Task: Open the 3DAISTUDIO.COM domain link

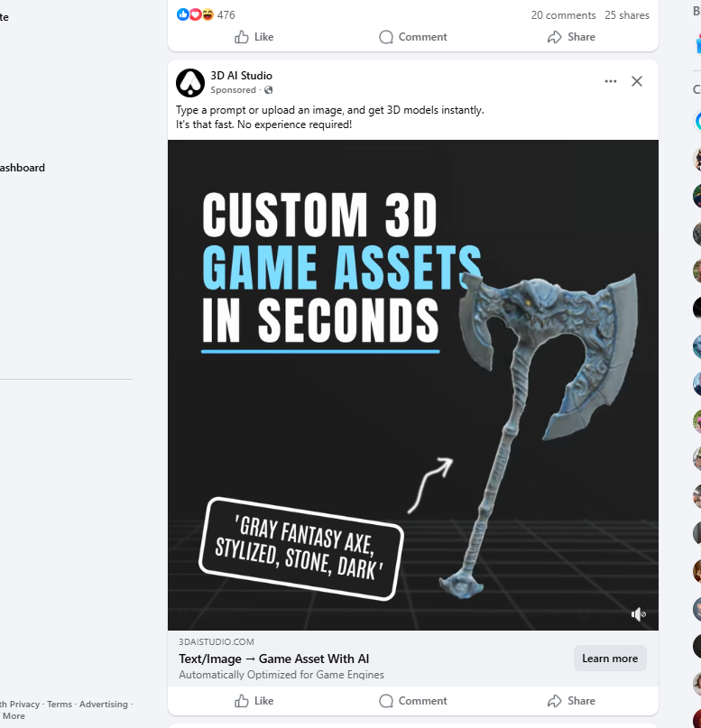Action: pyautogui.click(x=217, y=641)
